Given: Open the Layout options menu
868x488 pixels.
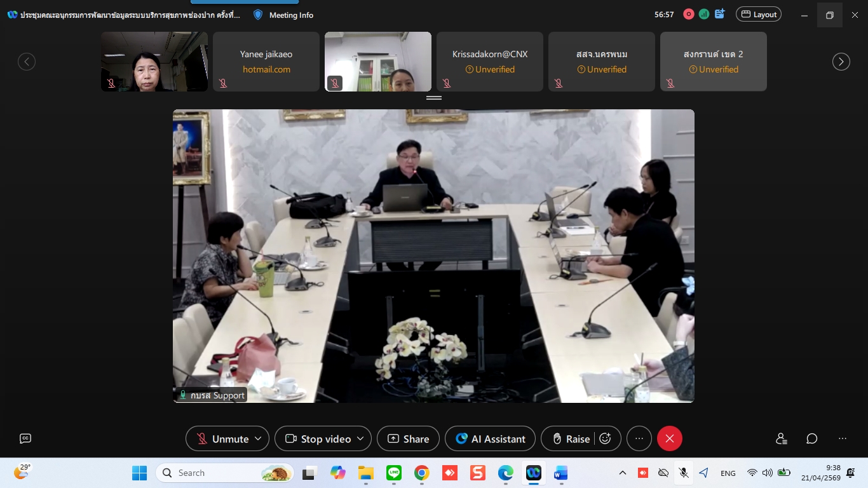Looking at the screenshot, I should 758,14.
